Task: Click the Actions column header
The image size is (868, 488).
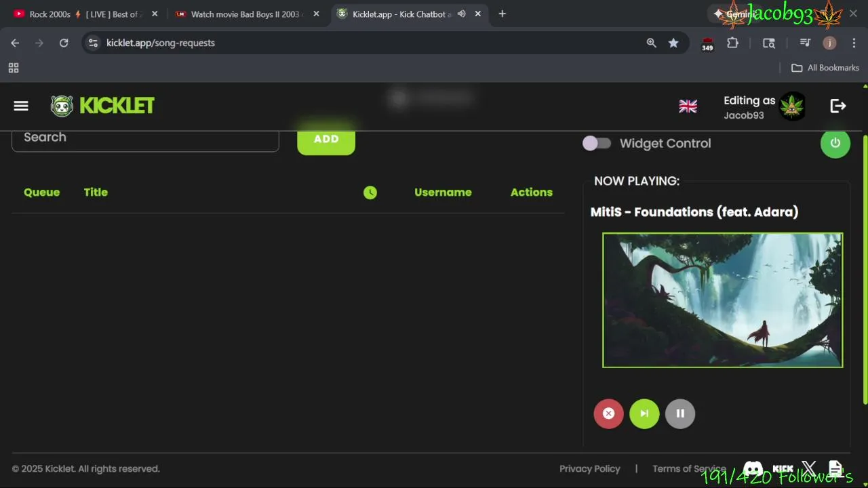Action: [x=532, y=192]
